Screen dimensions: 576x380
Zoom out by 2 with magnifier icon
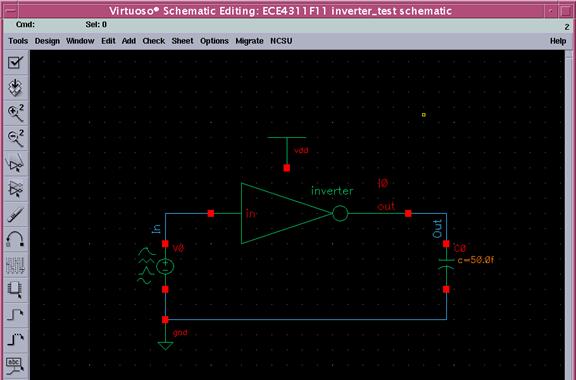click(x=15, y=138)
